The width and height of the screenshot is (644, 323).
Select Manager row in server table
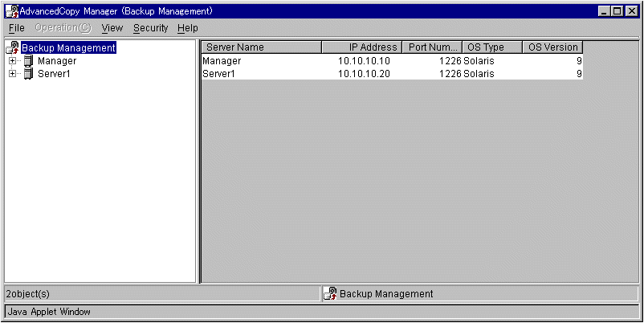(392, 61)
